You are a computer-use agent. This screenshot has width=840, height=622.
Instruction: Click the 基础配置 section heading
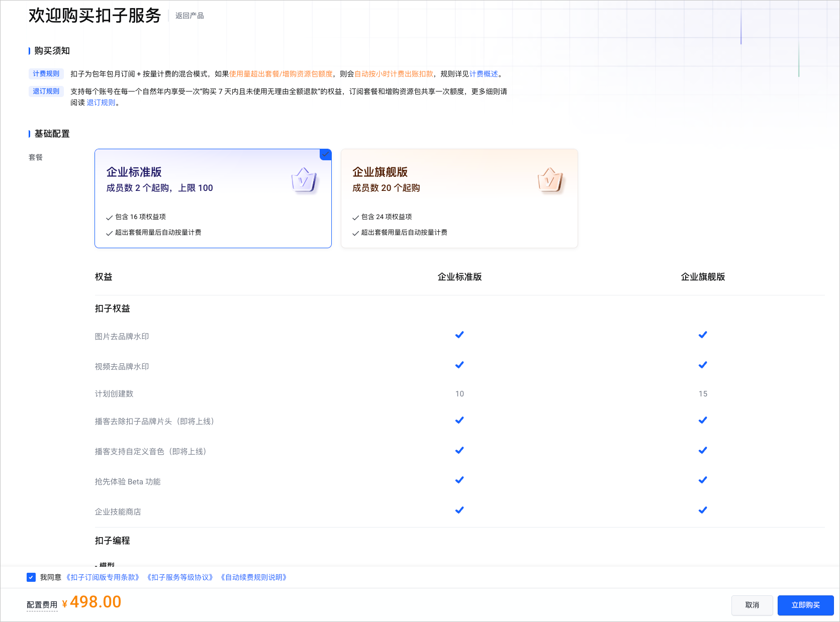click(x=52, y=134)
